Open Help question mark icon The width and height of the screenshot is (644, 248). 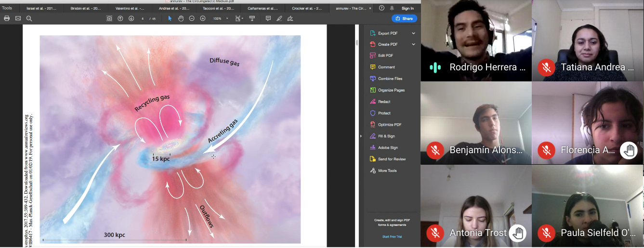[382, 8]
